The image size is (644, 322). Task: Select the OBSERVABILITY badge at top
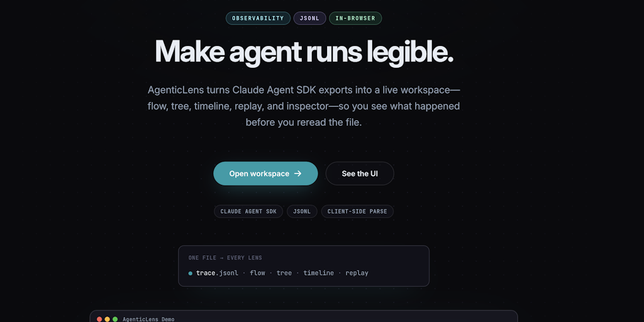coord(258,18)
